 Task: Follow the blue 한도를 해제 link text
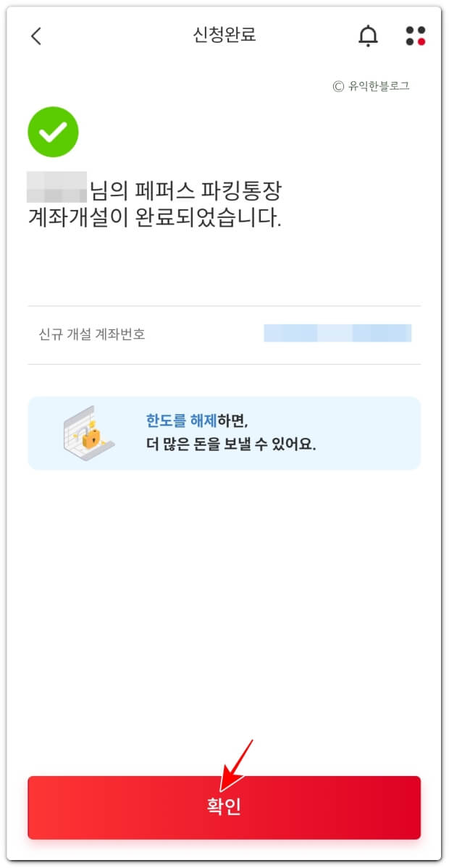(x=182, y=421)
